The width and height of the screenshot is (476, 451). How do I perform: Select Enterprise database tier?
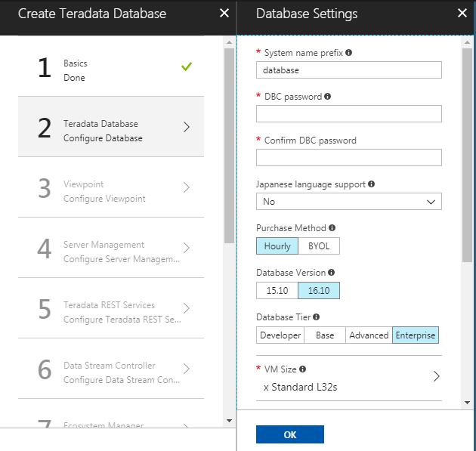pos(416,335)
